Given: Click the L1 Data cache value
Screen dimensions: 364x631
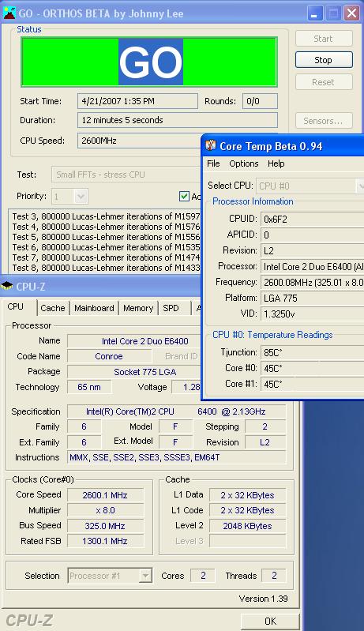Looking at the screenshot, I should coord(247,495).
